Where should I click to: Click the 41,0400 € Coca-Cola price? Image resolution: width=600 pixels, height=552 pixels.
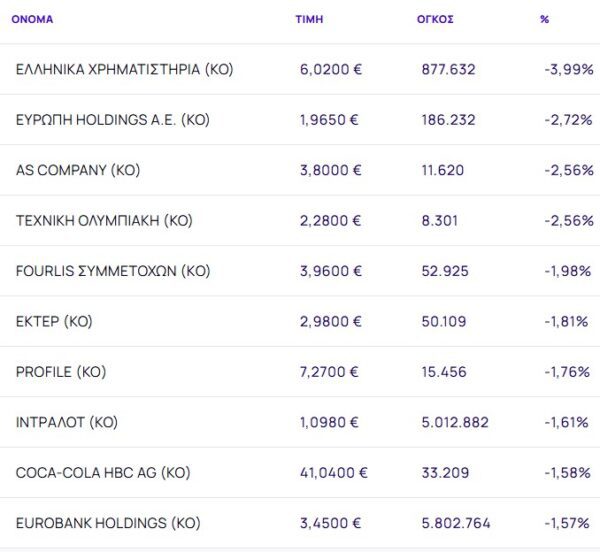coord(333,472)
